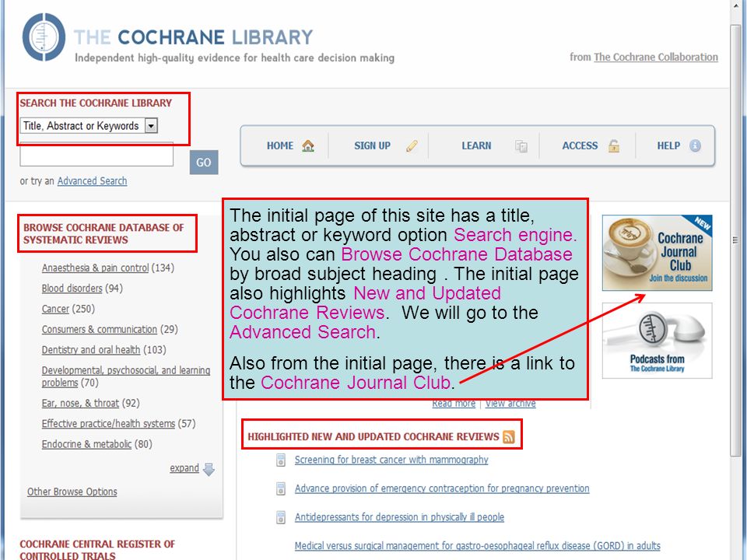This screenshot has height=560, width=747.
Task: Open The Cochrane Collaboration link
Action: pos(655,57)
